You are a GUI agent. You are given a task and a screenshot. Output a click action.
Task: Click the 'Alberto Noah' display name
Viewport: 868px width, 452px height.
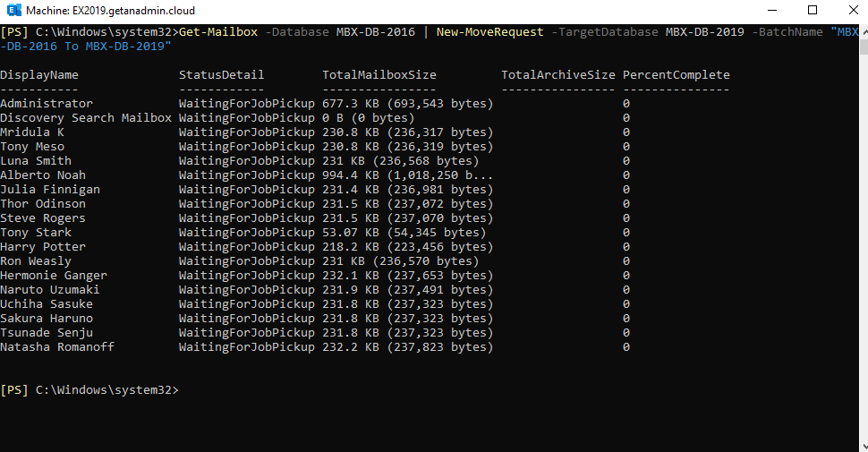(43, 175)
